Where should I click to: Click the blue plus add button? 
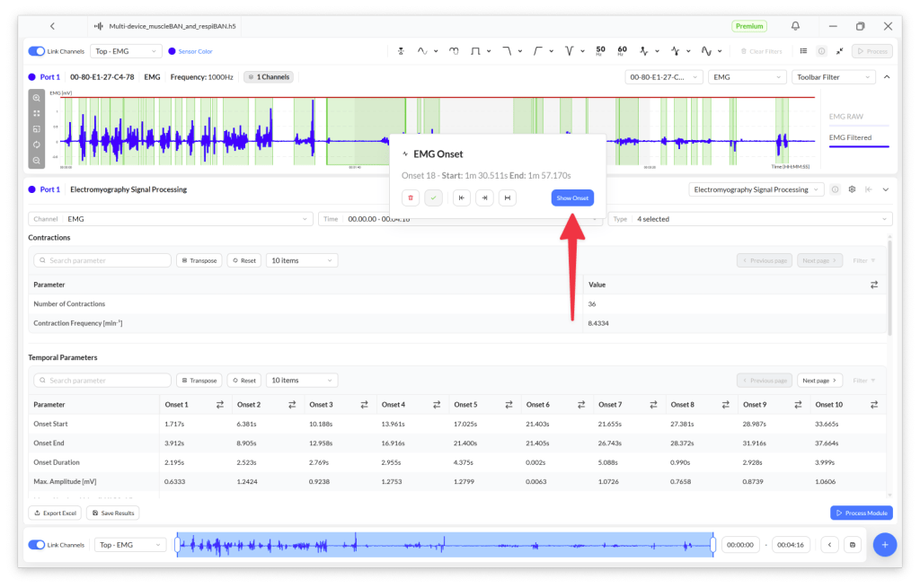click(x=885, y=545)
